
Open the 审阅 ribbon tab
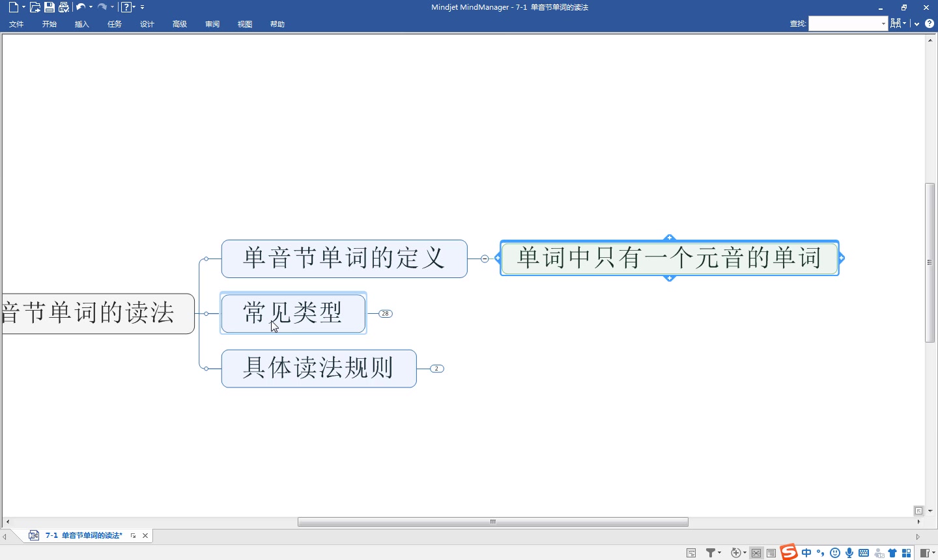pyautogui.click(x=212, y=24)
